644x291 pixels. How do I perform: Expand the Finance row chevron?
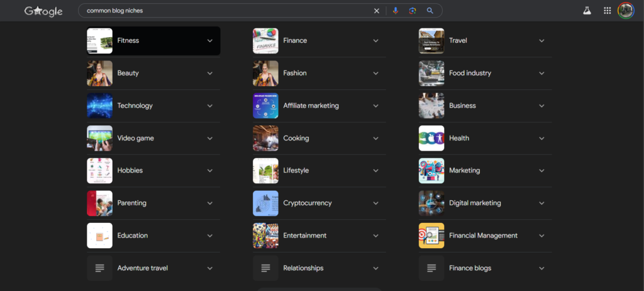click(x=375, y=41)
